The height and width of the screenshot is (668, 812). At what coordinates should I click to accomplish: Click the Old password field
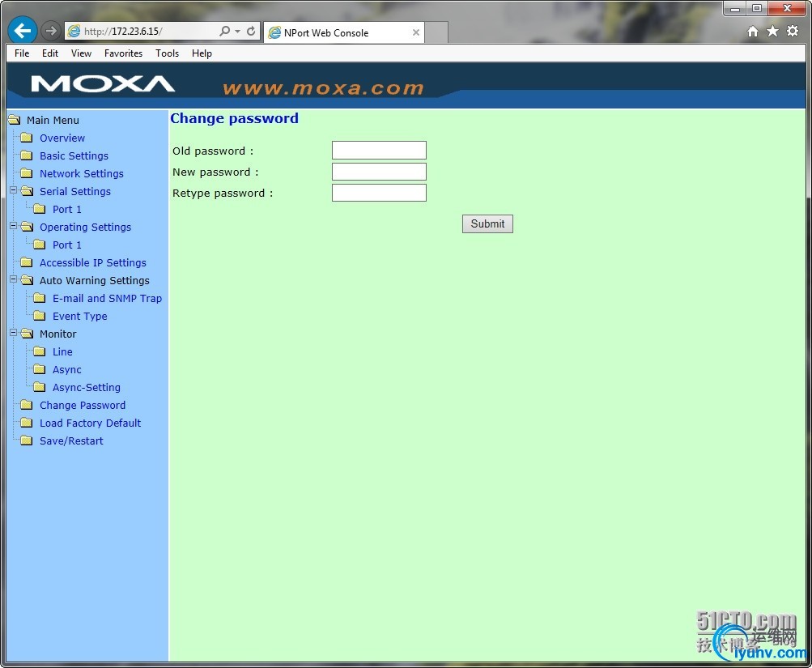pyautogui.click(x=379, y=150)
